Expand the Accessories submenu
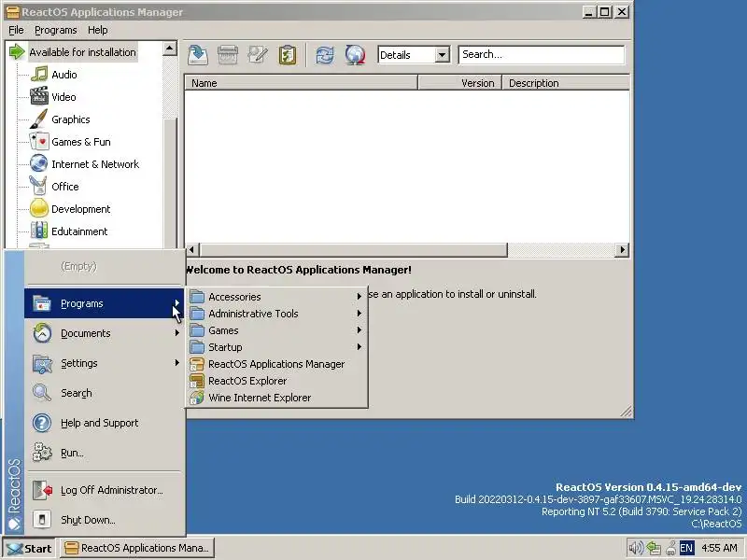This screenshot has width=747, height=560. point(276,297)
